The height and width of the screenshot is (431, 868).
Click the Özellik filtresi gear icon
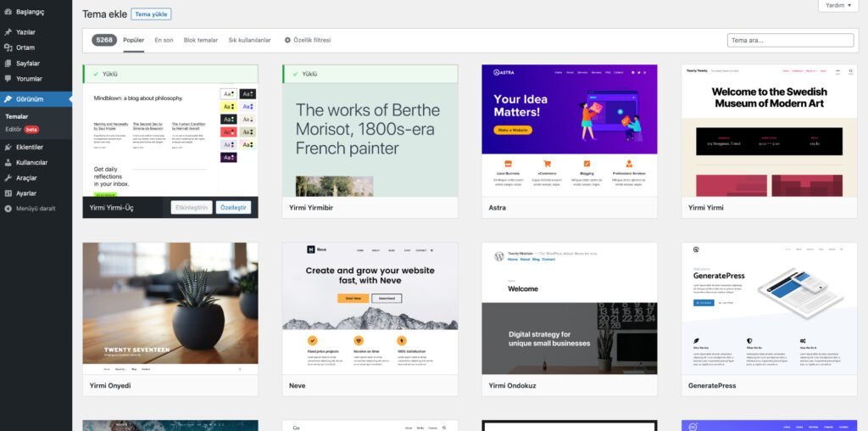(287, 40)
